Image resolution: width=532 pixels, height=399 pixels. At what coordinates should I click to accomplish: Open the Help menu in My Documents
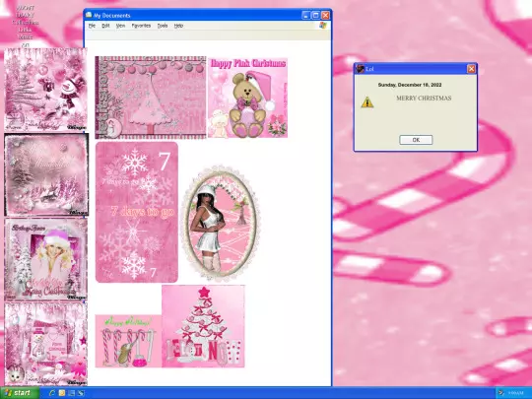178,26
